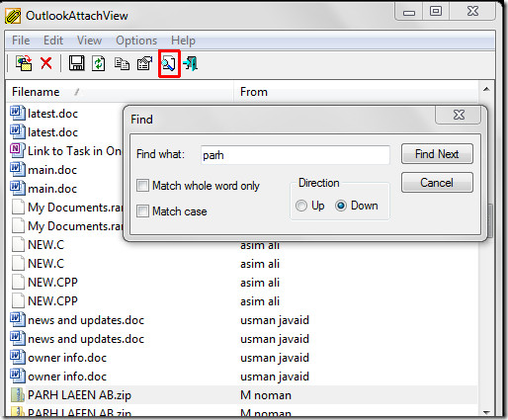Screen dimensions: 508x420
Task: Click the Find what text field
Action: [x=296, y=155]
